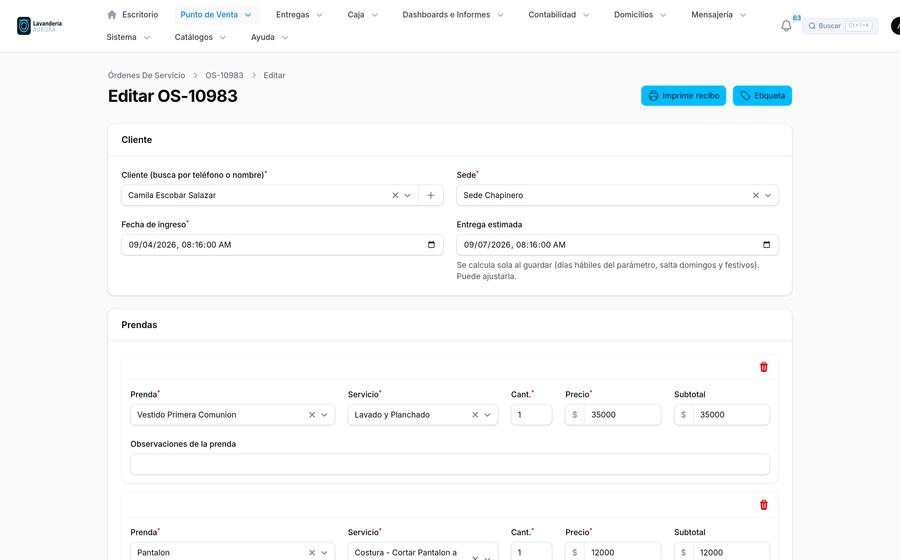
Task: Click the Editar breadcrumb text
Action: [x=274, y=75]
